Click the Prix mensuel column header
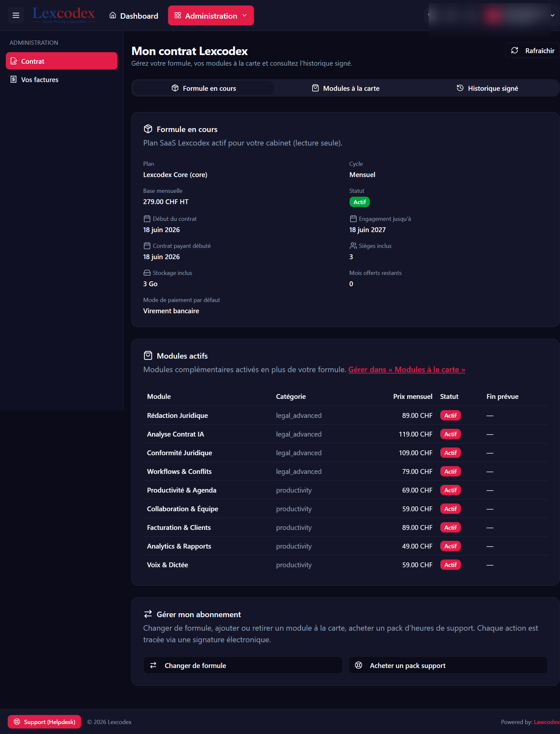 pos(413,396)
